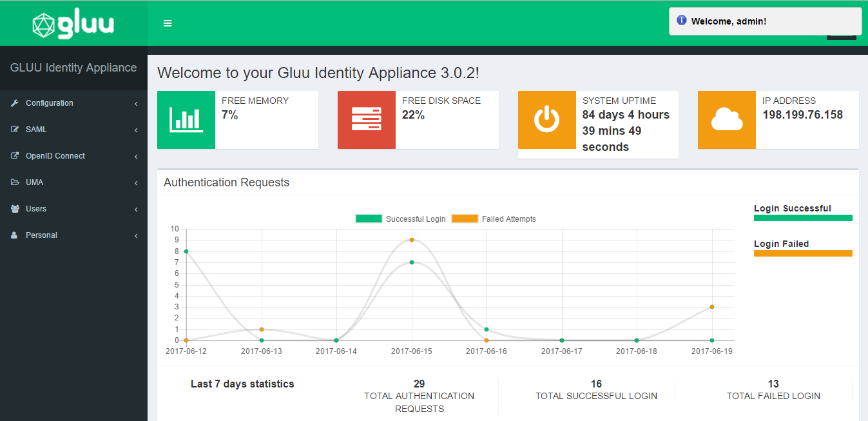Open the UMA sidebar menu
Screen dimensions: 868x421
pyautogui.click(x=34, y=182)
